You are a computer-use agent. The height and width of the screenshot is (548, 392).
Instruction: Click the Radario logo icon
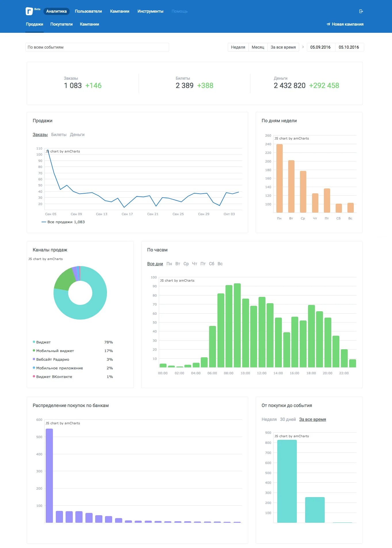pyautogui.click(x=29, y=11)
